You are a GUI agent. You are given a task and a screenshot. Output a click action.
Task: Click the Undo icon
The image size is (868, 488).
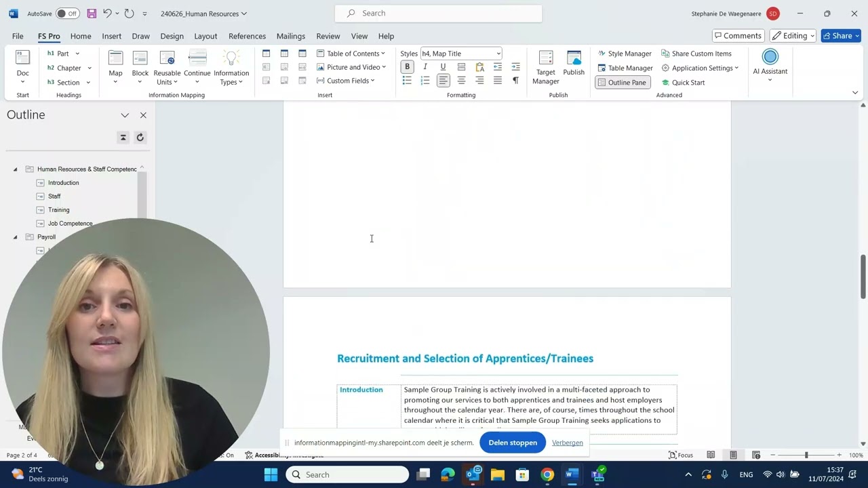point(107,14)
